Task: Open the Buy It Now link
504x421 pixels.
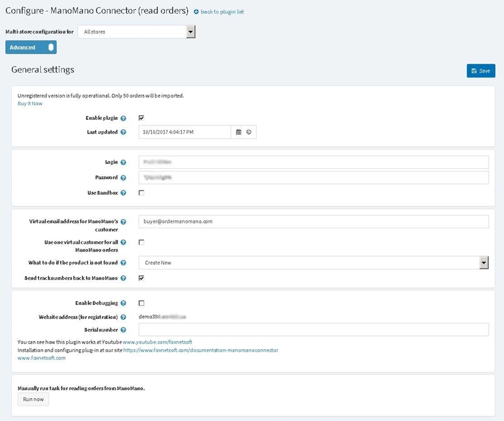Action: pyautogui.click(x=30, y=103)
